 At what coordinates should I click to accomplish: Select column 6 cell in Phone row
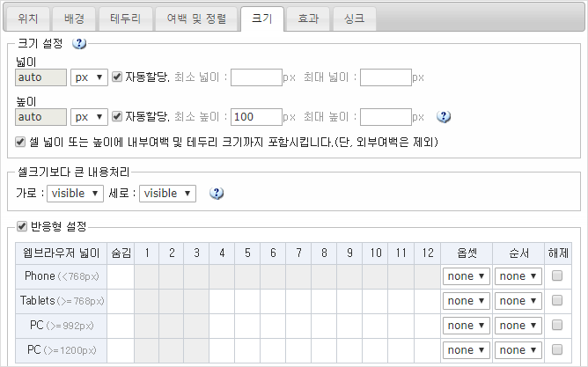(x=275, y=276)
